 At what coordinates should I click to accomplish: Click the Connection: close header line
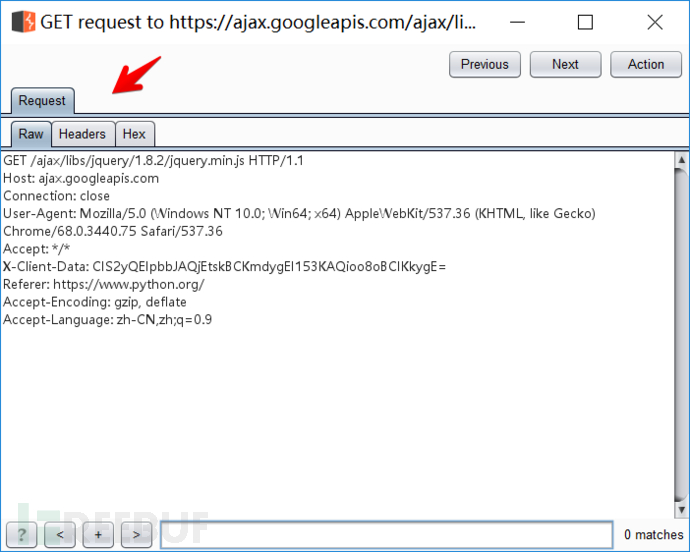tap(56, 196)
